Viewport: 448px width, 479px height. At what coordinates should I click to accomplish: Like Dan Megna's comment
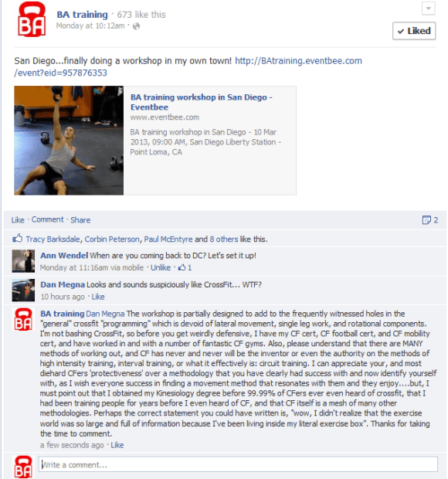tap(98, 297)
